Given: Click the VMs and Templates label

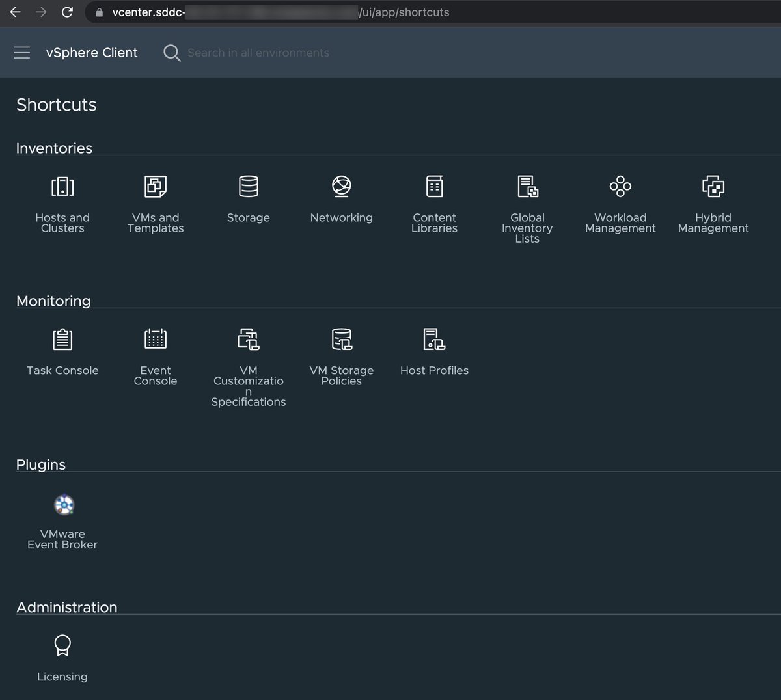Looking at the screenshot, I should [156, 223].
